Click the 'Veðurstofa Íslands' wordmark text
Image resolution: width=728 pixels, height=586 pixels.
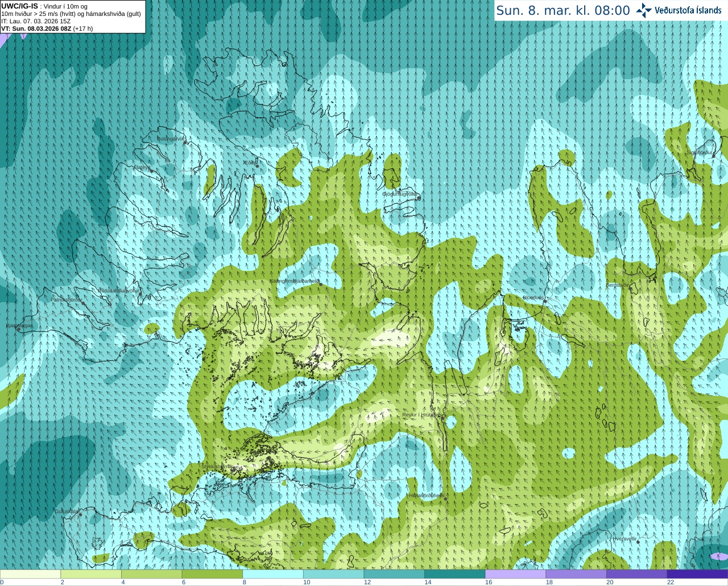pos(688,10)
